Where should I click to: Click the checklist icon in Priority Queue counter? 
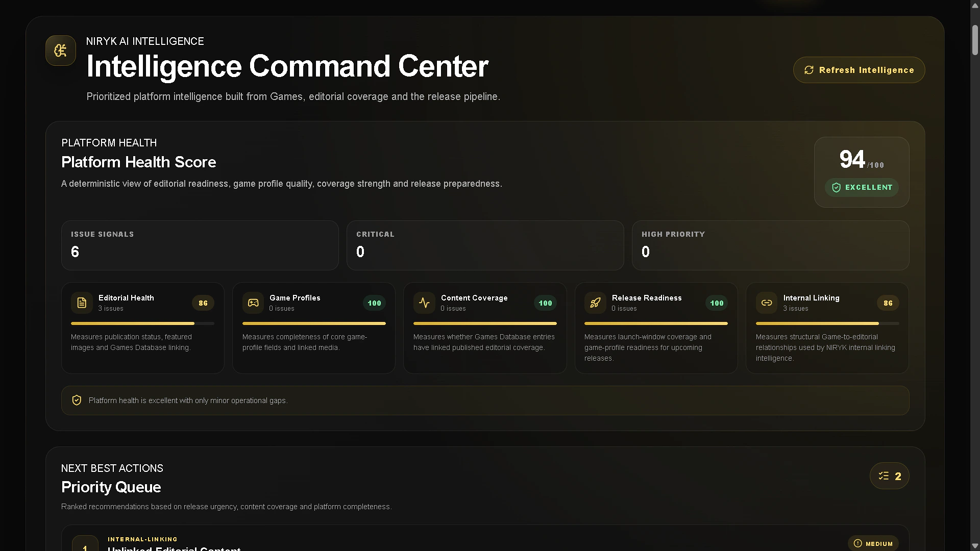coord(884,476)
